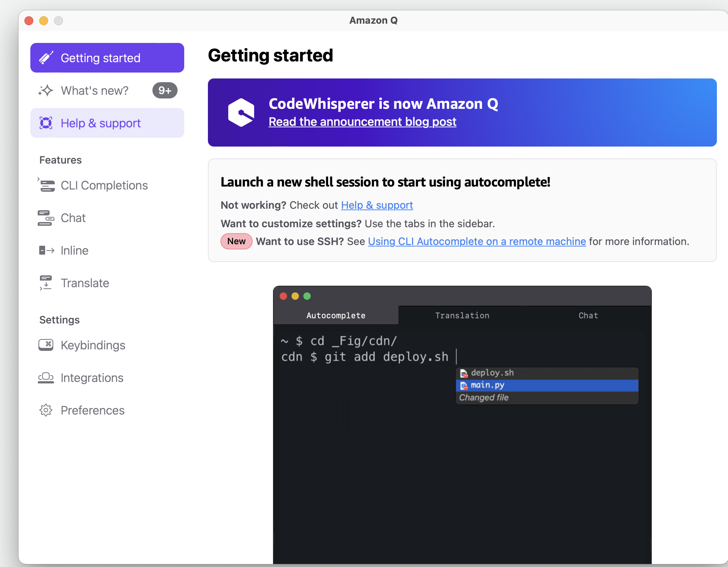The height and width of the screenshot is (567, 728).
Task: Click the Help & support lifebuoy icon
Action: tap(46, 123)
